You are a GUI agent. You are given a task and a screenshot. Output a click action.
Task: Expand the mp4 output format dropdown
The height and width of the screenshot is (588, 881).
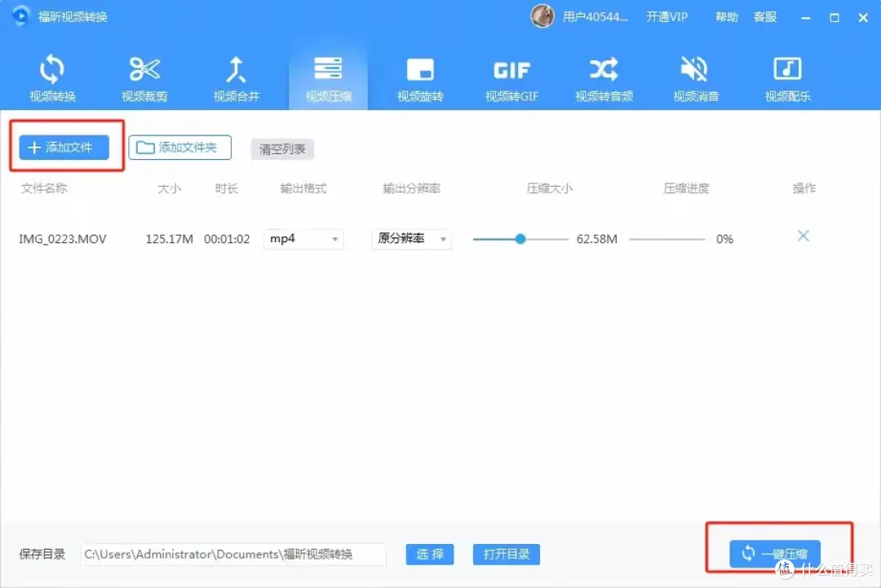[x=303, y=239]
